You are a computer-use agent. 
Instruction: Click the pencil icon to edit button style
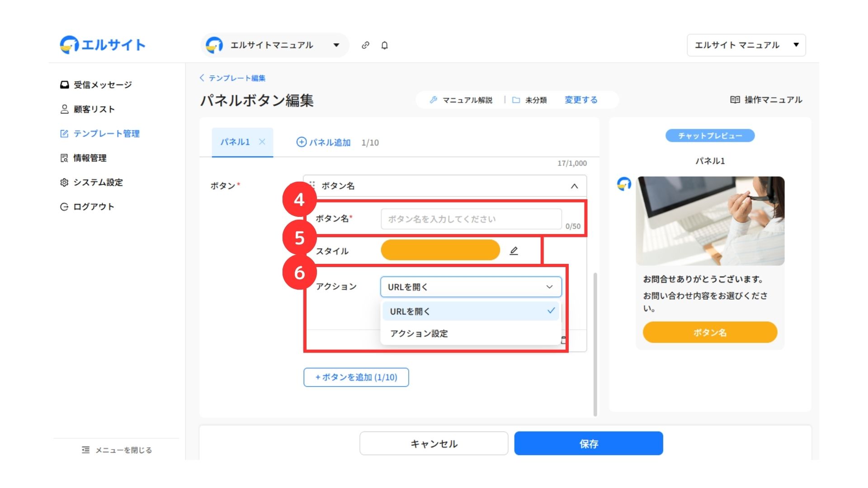(x=514, y=251)
